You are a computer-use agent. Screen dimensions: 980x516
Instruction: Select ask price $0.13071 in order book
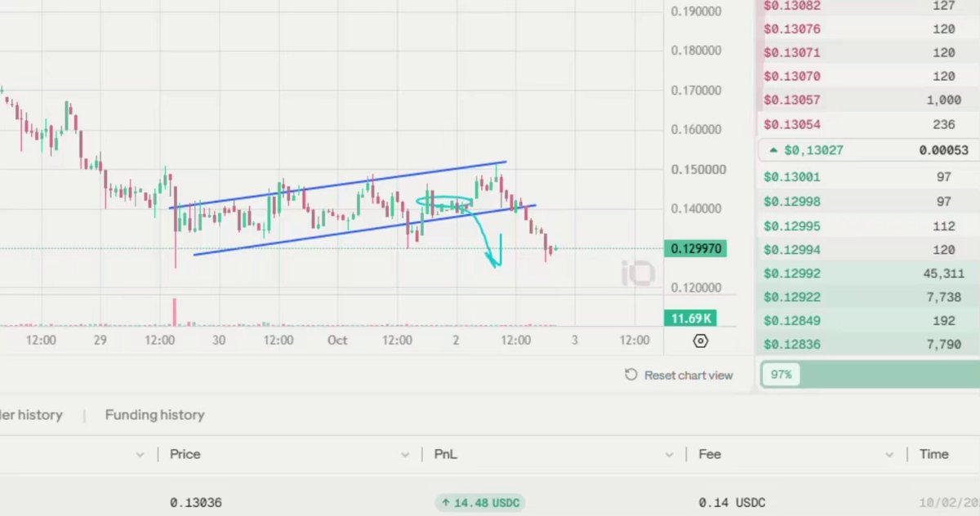pos(792,53)
